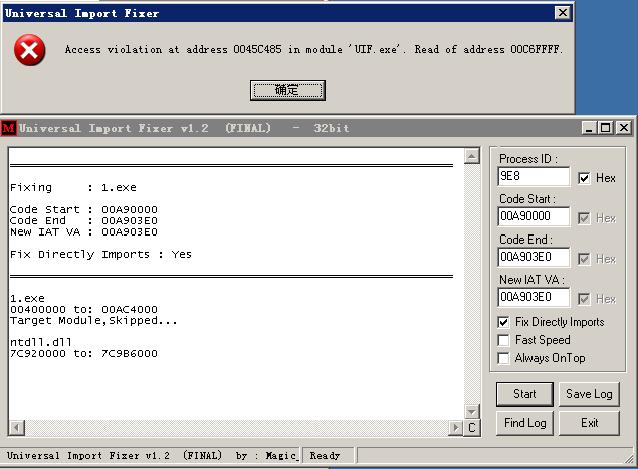Click the 'Code Start : 00A90000' log line
The width and height of the screenshot is (638, 469).
click(x=84, y=209)
